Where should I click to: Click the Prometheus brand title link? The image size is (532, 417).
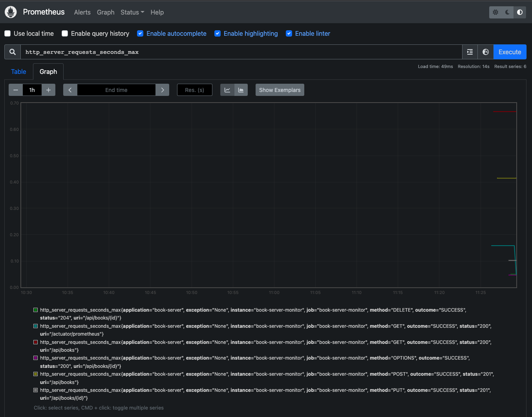44,12
